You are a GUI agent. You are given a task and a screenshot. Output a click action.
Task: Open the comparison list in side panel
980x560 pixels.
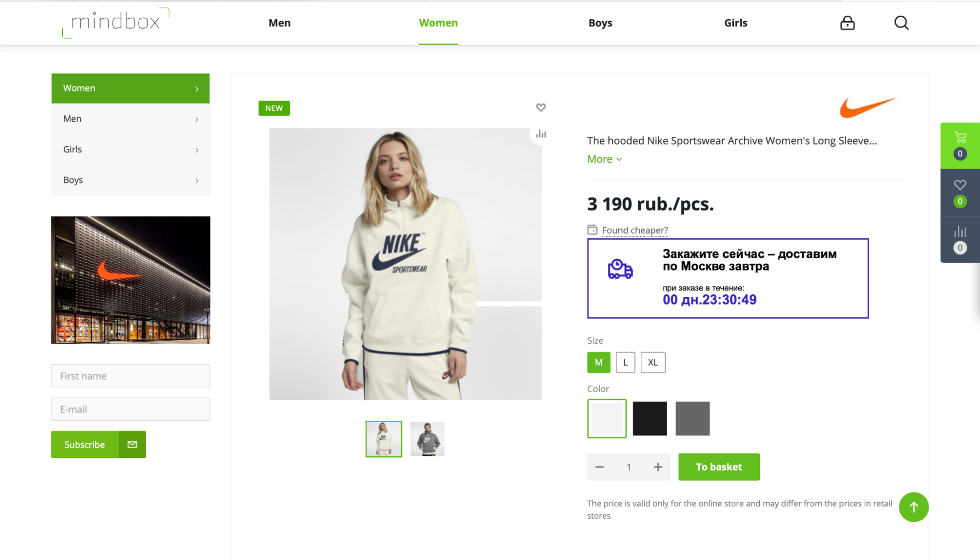coord(960,239)
